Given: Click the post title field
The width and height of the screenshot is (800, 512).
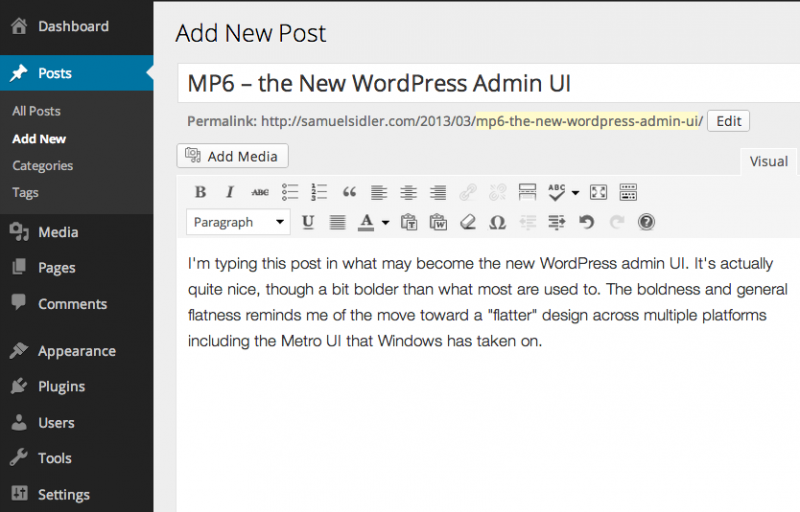Looking at the screenshot, I should click(489, 83).
